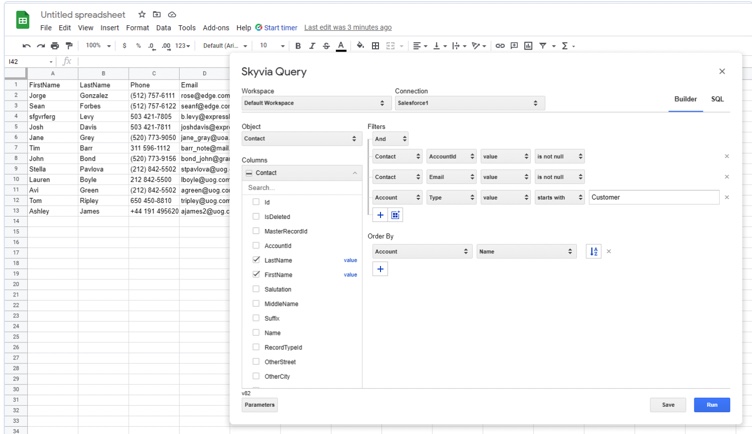This screenshot has width=752, height=434.
Task: Check the Salutation column checkbox
Action: click(256, 289)
